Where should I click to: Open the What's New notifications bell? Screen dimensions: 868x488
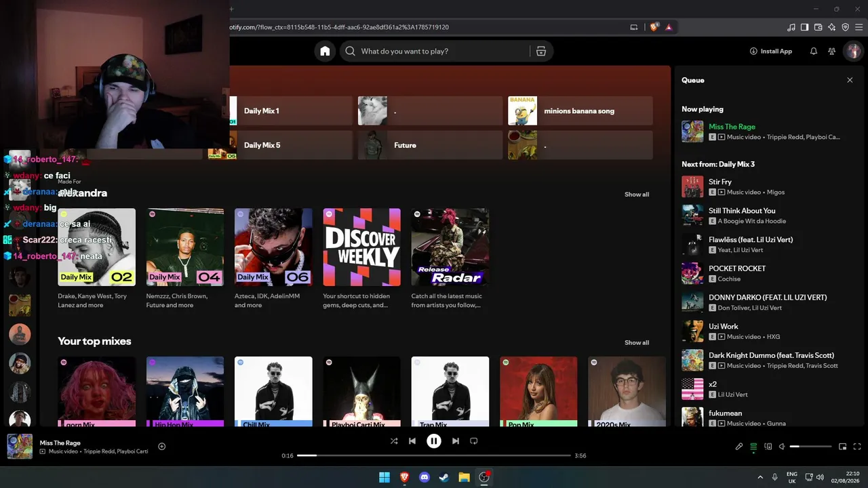tap(814, 51)
